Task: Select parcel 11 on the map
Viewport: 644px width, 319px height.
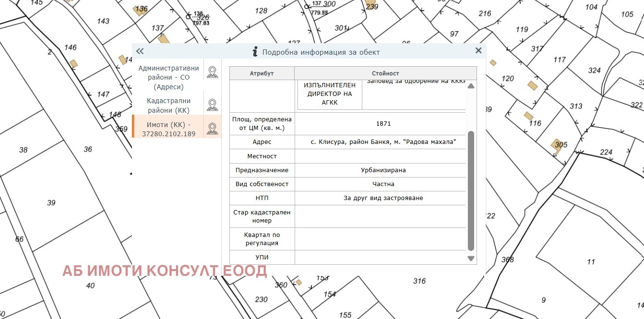Action: [x=591, y=261]
